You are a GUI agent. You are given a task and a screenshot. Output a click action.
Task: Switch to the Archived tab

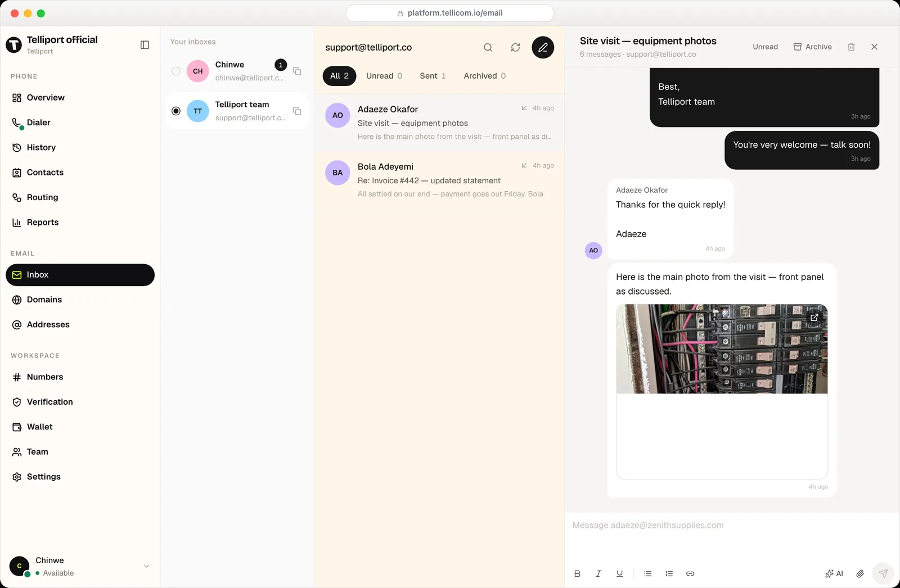pyautogui.click(x=484, y=76)
